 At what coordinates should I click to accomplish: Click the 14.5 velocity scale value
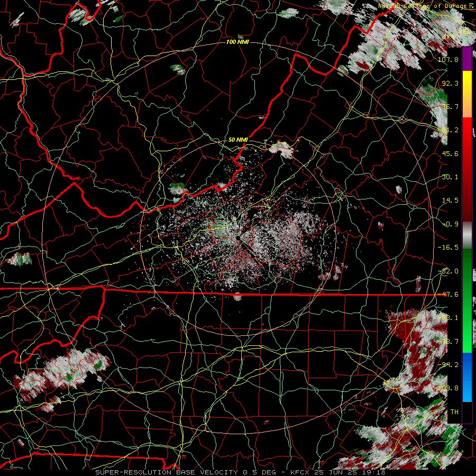[450, 200]
